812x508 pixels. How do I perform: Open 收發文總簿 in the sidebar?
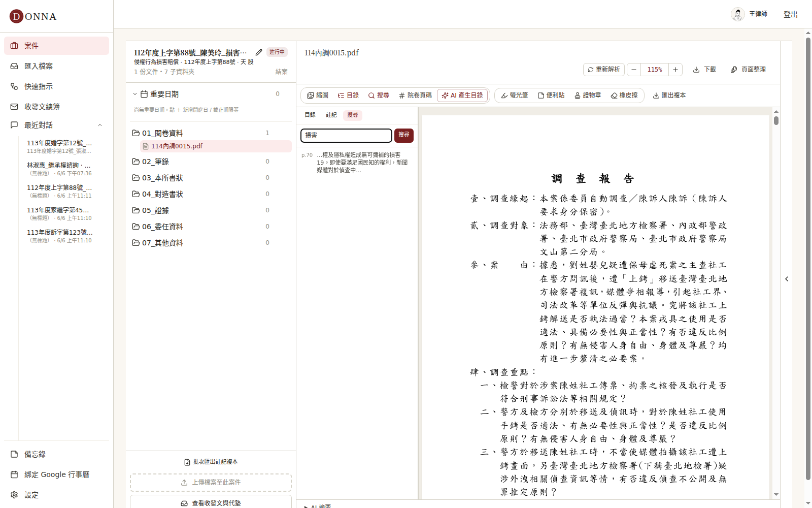tap(56, 107)
